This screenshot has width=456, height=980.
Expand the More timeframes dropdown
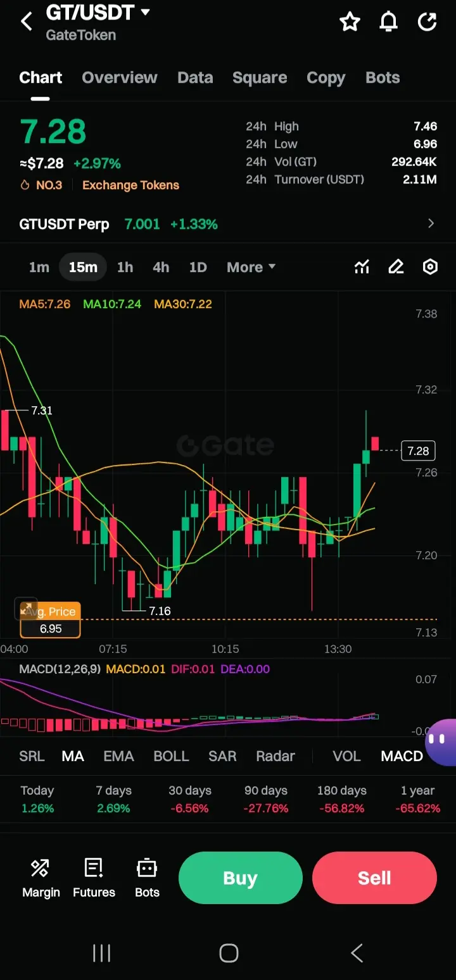(x=251, y=267)
